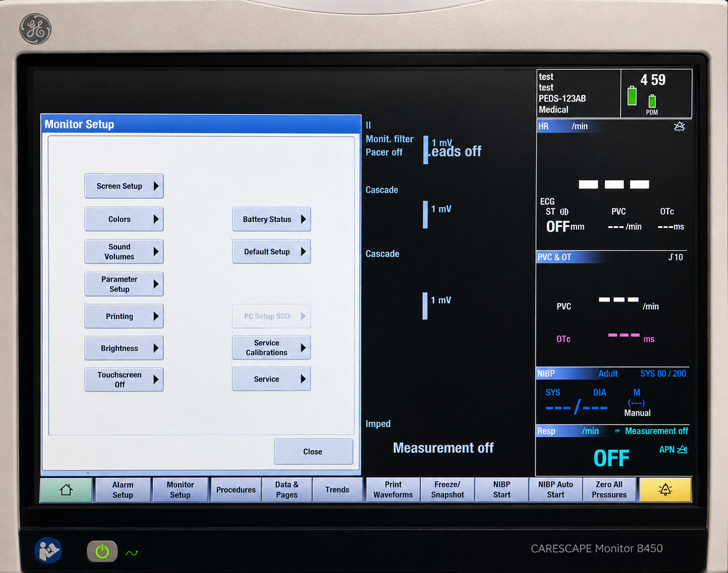Open Alarm Setup menu
This screenshot has width=728, height=573.
(123, 490)
